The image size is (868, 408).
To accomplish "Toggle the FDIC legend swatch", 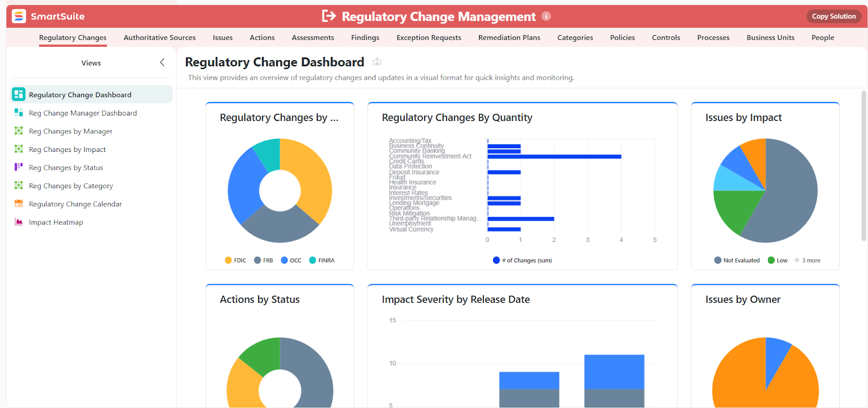I will [x=228, y=260].
